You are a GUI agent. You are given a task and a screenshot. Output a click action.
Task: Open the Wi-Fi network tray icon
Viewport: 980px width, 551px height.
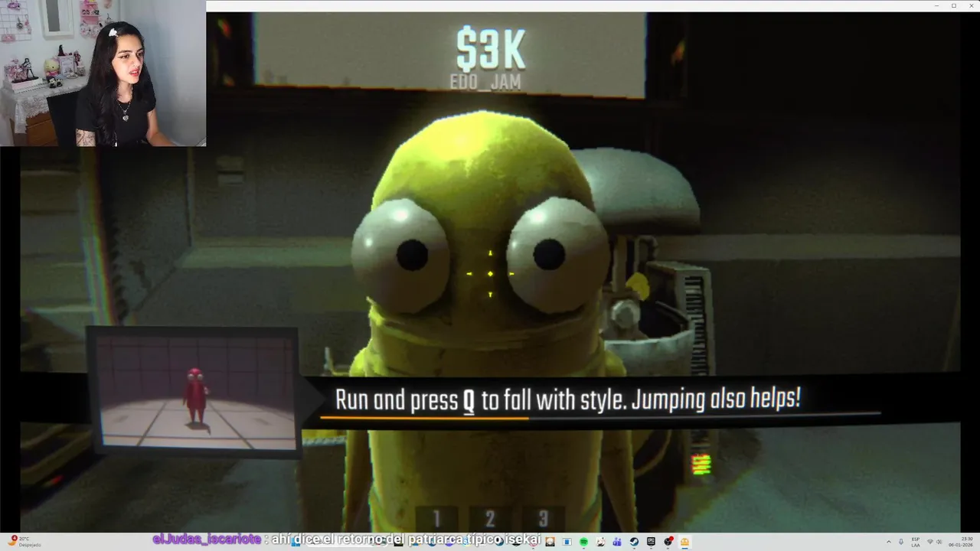point(930,542)
